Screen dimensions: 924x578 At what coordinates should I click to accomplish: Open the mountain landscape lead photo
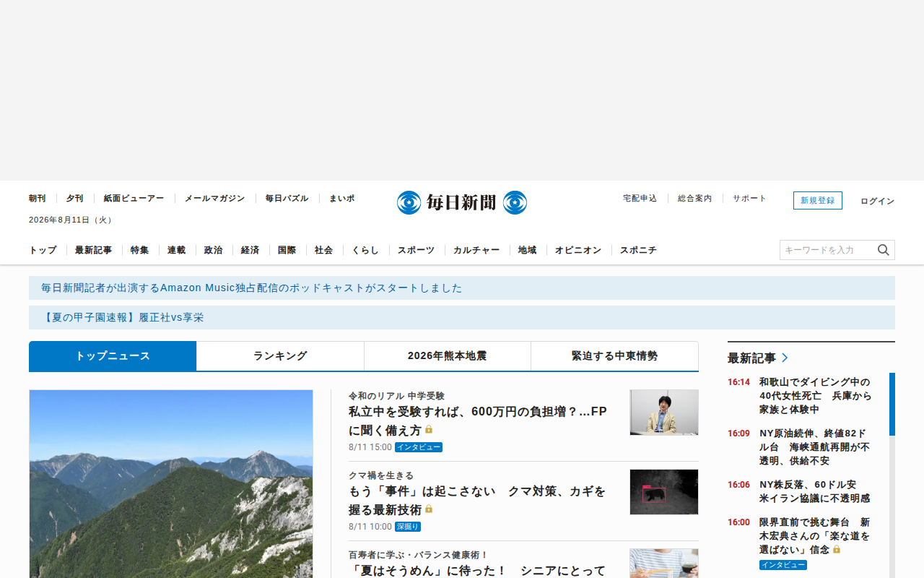coord(171,483)
